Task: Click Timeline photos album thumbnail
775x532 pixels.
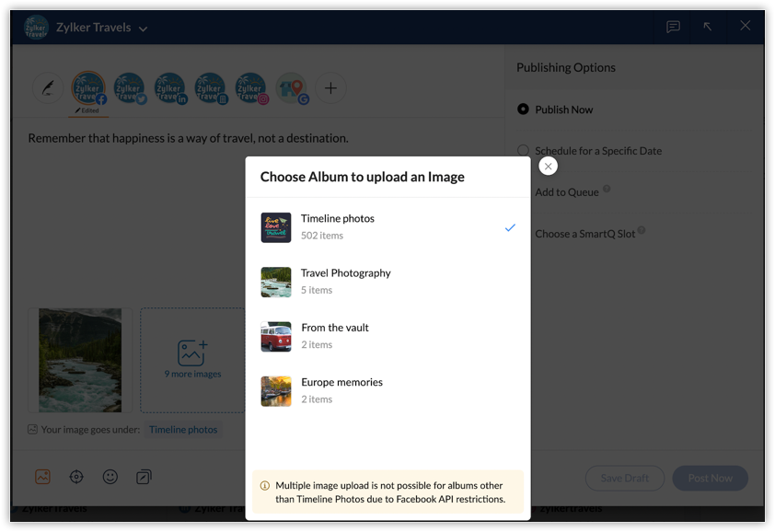Action: click(x=276, y=227)
